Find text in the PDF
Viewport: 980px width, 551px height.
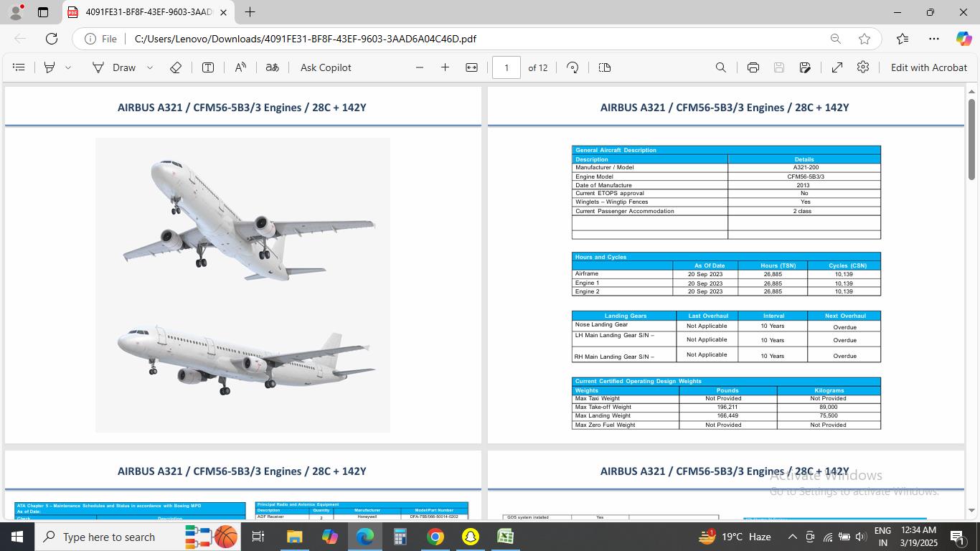(721, 67)
